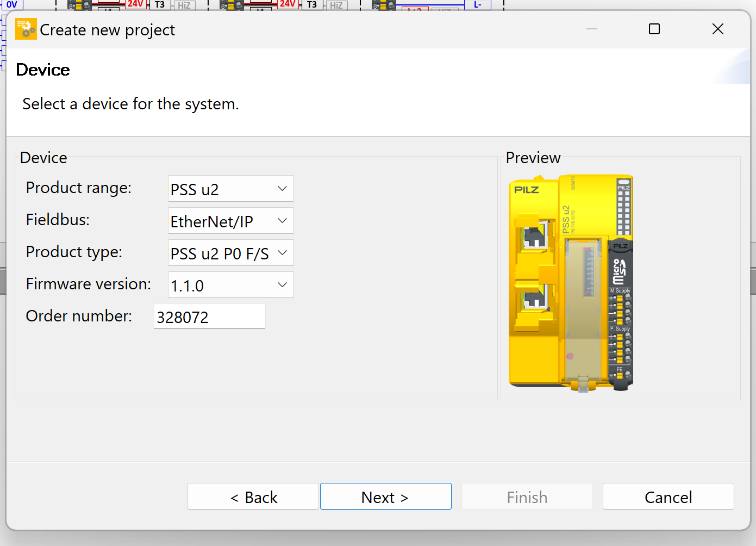Click the 'Order number:' label
The image size is (756, 546).
click(x=79, y=316)
